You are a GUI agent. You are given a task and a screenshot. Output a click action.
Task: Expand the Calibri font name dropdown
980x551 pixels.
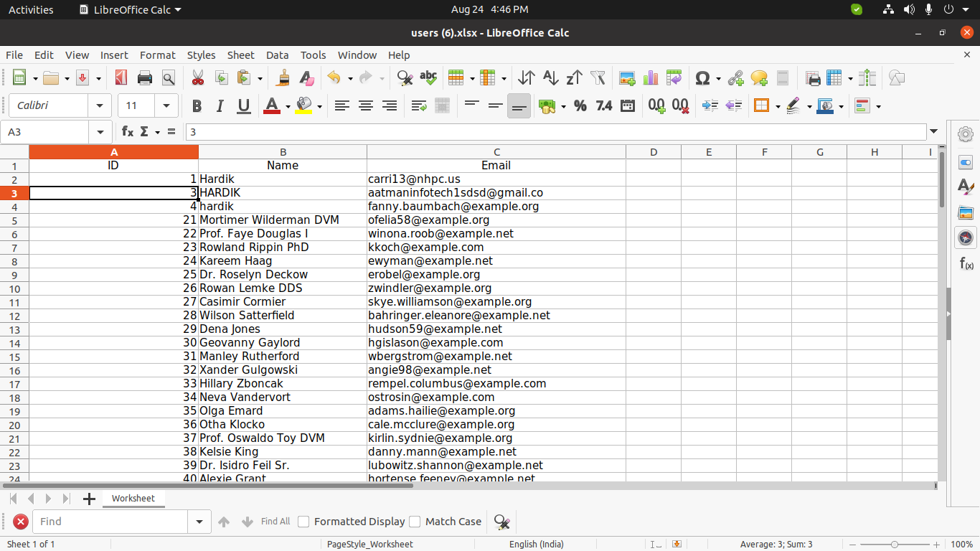pos(99,106)
